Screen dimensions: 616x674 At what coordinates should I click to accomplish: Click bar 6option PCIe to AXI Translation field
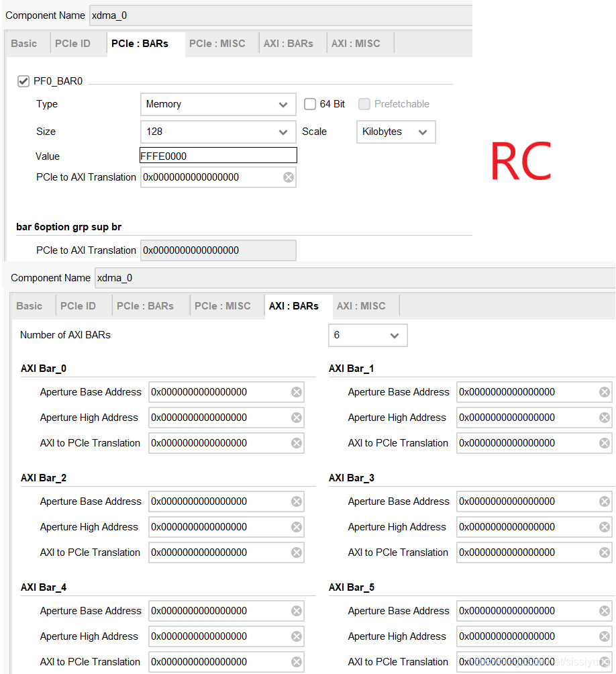218,250
